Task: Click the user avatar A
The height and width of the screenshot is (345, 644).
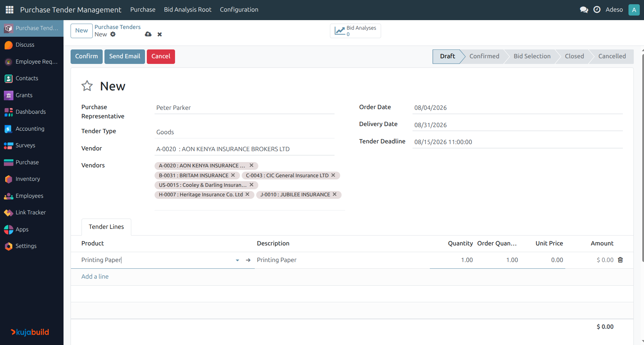Action: 634,10
